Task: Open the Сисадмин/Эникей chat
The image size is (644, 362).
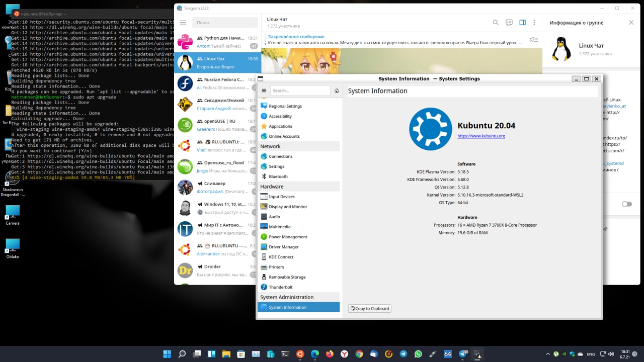Action: point(217,104)
